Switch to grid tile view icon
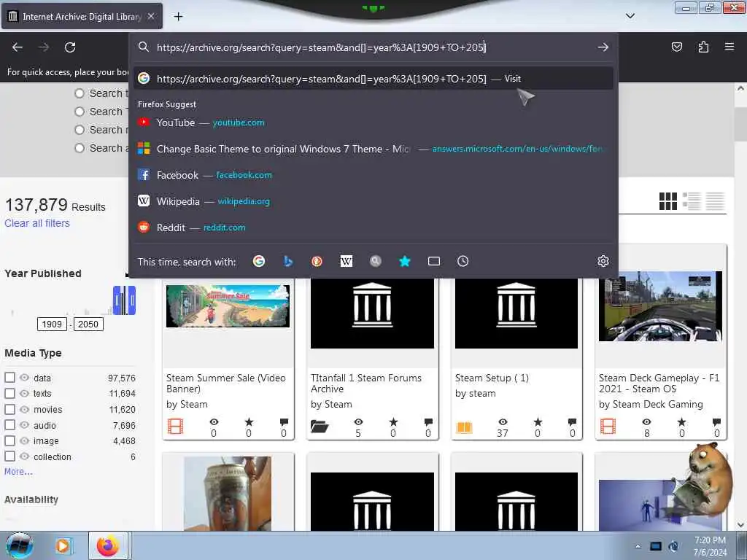The height and width of the screenshot is (560, 747). (668, 201)
